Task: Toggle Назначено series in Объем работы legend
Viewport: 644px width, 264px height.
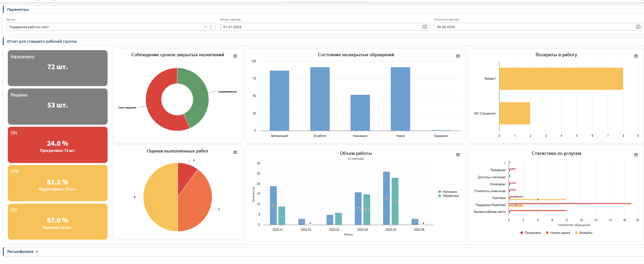Action: pyautogui.click(x=449, y=192)
